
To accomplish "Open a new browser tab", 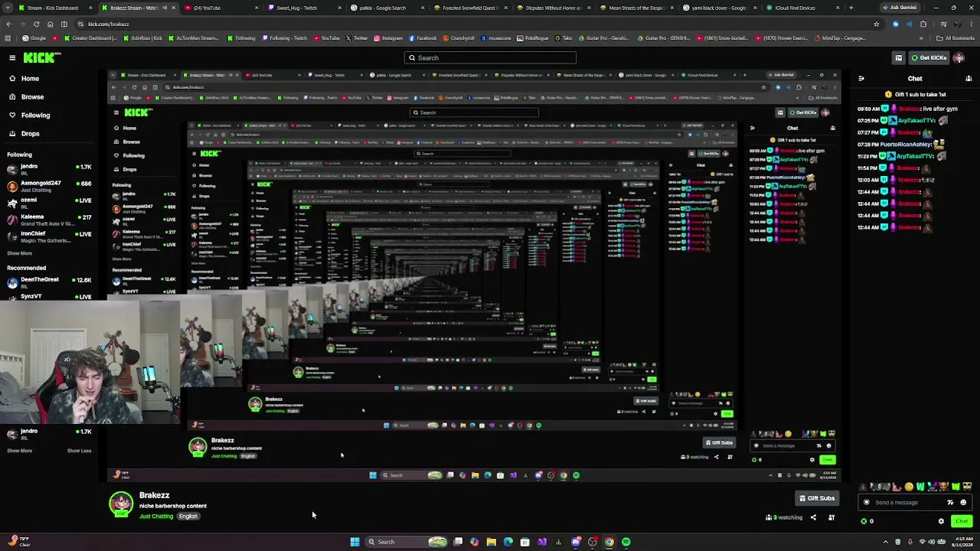I will 851,8.
